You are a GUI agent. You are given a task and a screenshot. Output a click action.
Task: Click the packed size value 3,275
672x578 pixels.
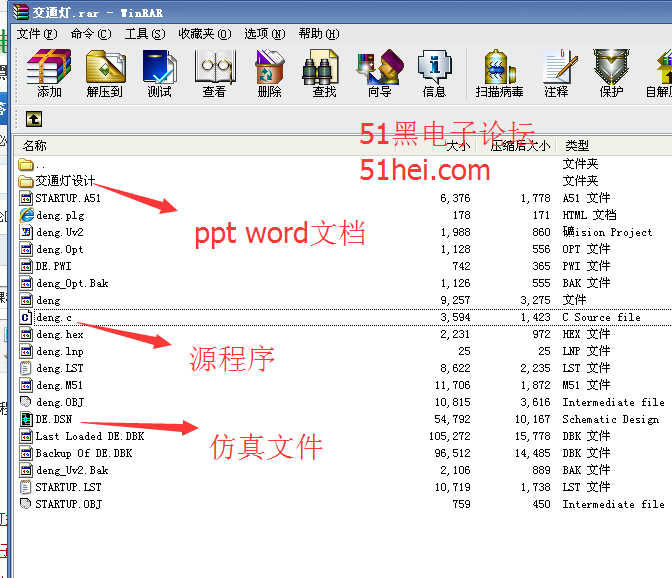pyautogui.click(x=535, y=300)
